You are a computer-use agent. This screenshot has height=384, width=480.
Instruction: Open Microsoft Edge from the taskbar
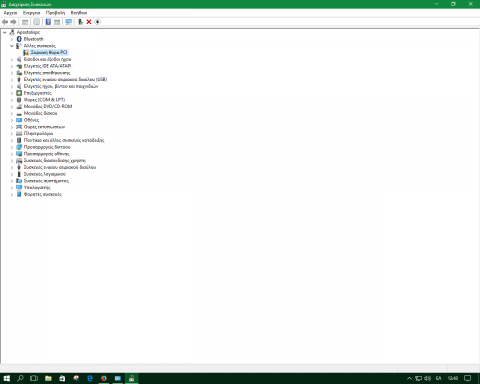pos(90,378)
